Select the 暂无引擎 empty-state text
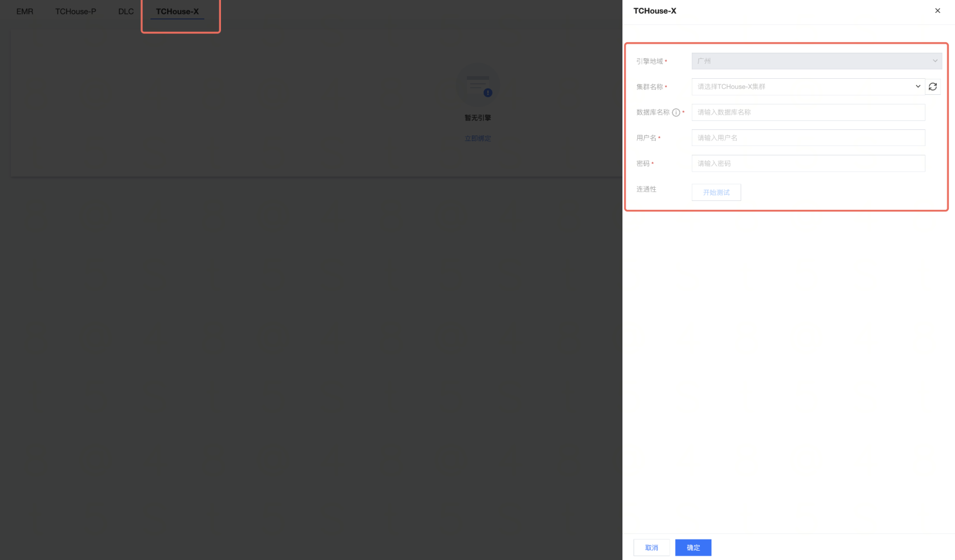 (x=477, y=118)
